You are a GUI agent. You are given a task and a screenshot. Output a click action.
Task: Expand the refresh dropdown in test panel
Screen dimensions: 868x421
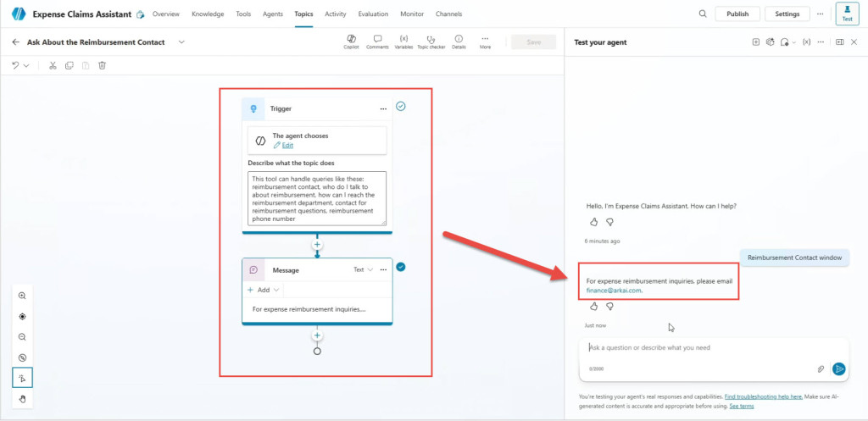(x=793, y=42)
